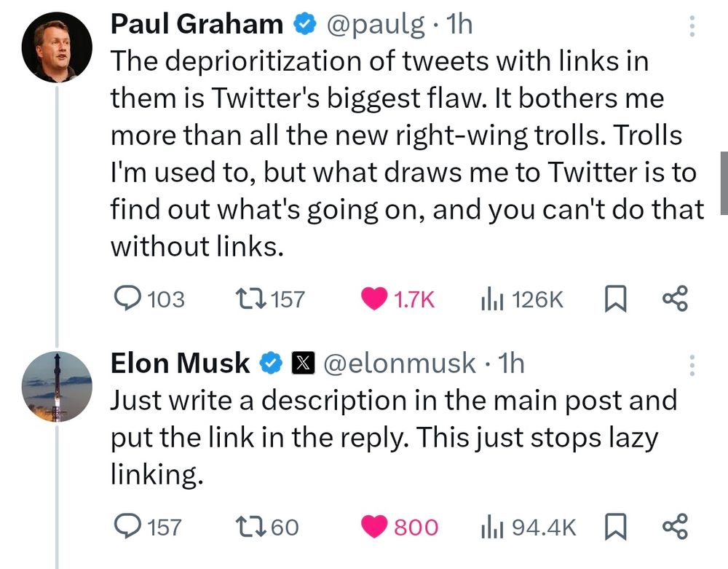Unlike Paul Graham's tweet heart icon
This screenshot has width=728, height=569.
click(x=374, y=299)
